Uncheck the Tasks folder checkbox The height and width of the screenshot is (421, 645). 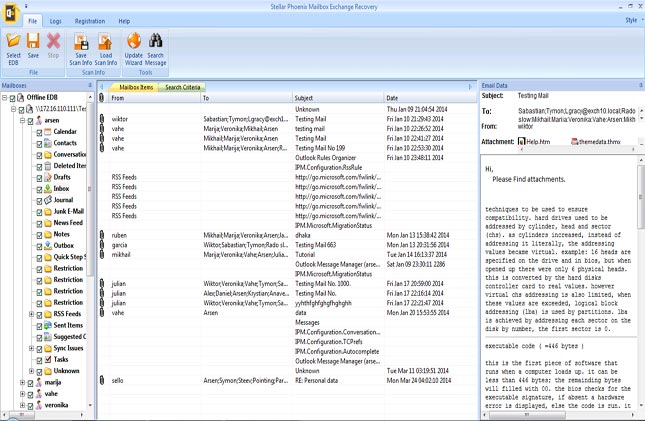coord(39,361)
